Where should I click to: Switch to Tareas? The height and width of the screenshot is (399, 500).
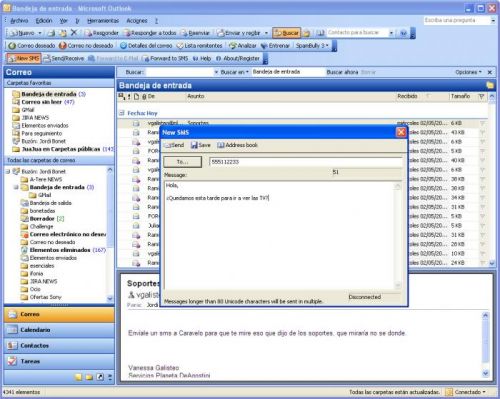coord(59,361)
